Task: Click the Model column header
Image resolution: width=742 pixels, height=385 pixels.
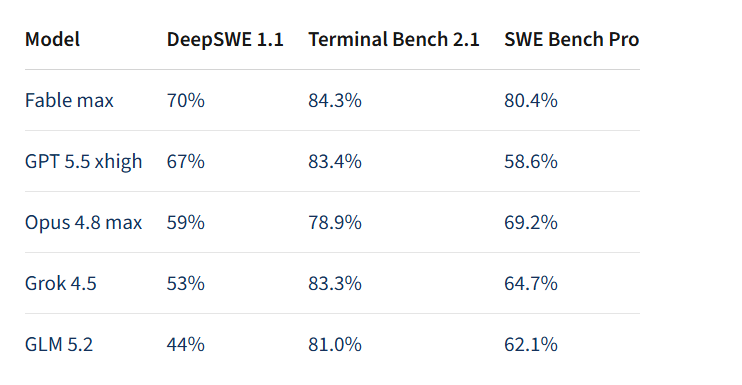Action: 52,39
